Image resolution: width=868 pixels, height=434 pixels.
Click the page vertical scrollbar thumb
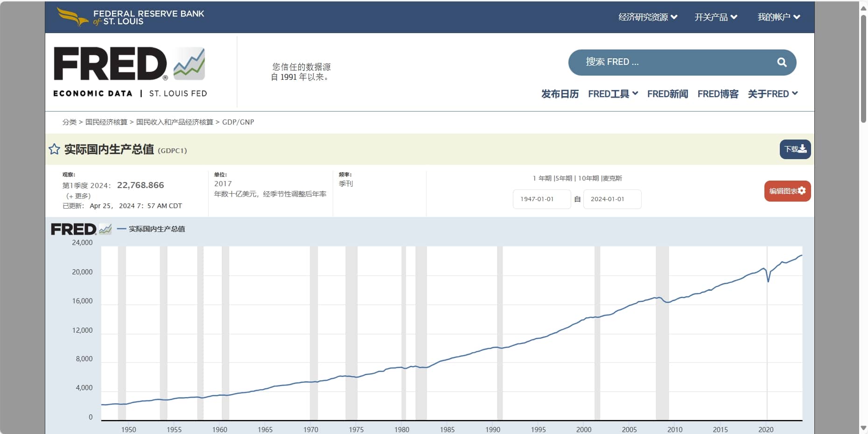[863, 69]
